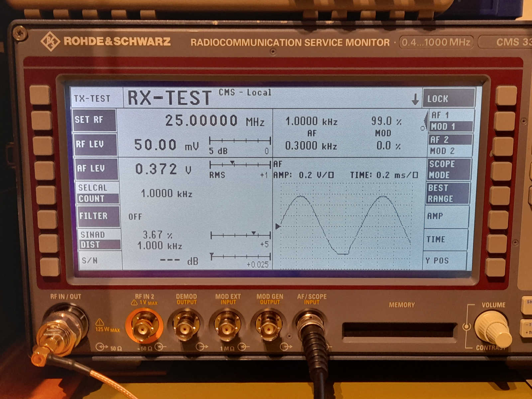Viewport: 532px width, 399px height.
Task: Click the RF level 5 dB bar graph
Action: tap(240, 141)
